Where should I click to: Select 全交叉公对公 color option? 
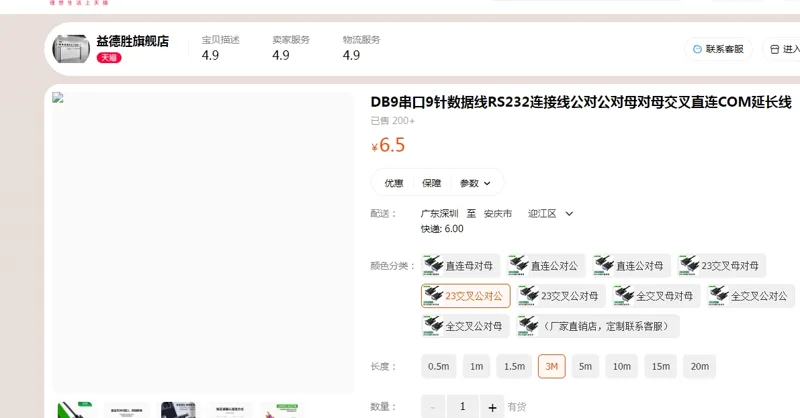751,296
